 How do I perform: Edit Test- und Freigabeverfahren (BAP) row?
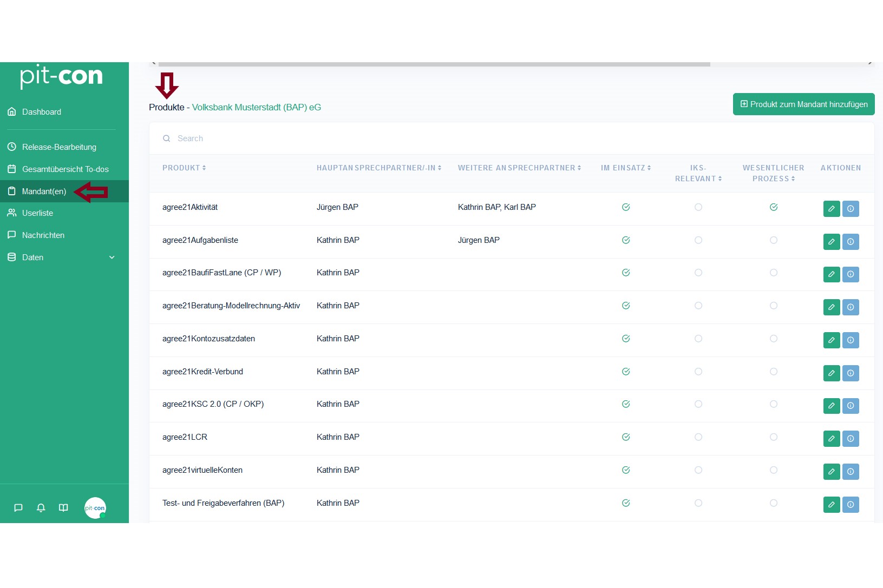[x=832, y=505]
